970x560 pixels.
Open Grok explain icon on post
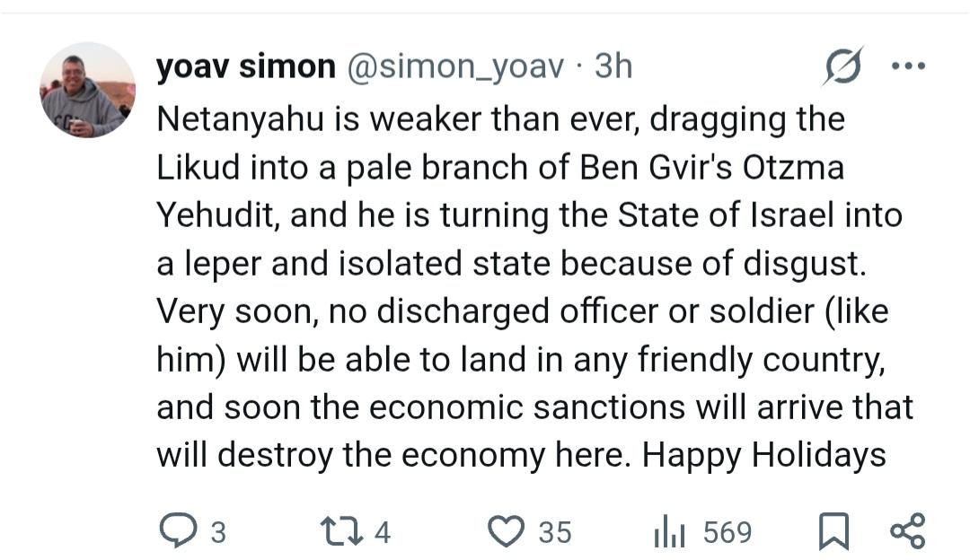[842, 66]
